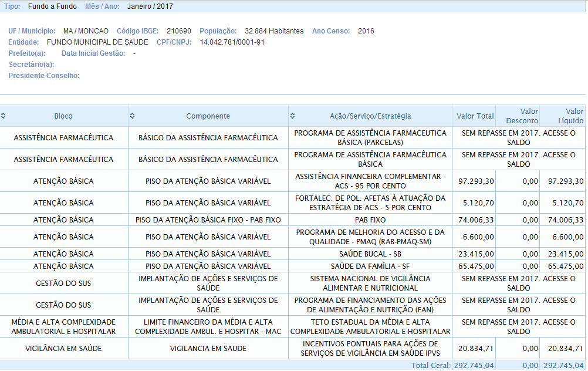Click the Gestão do SUS cell in the FAN row
The height and width of the screenshot is (371, 588).
[x=63, y=305]
